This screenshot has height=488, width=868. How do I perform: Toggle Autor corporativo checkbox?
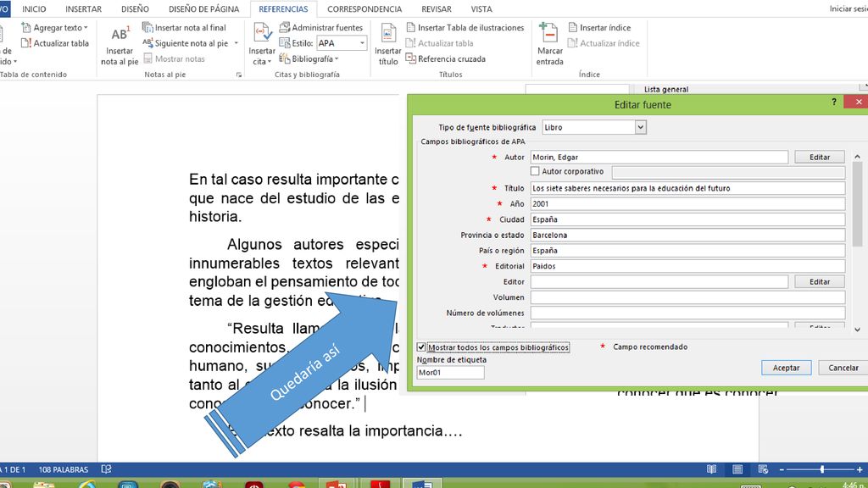click(x=535, y=171)
